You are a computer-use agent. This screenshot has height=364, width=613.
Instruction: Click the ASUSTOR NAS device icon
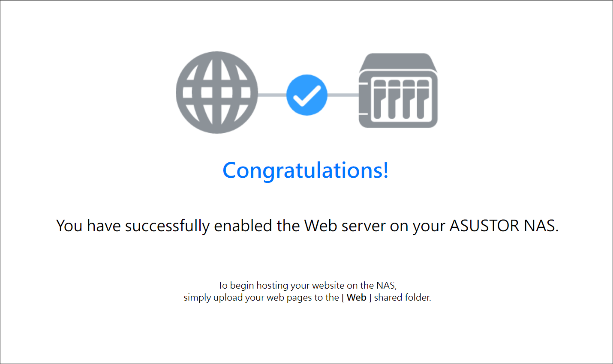point(398,90)
